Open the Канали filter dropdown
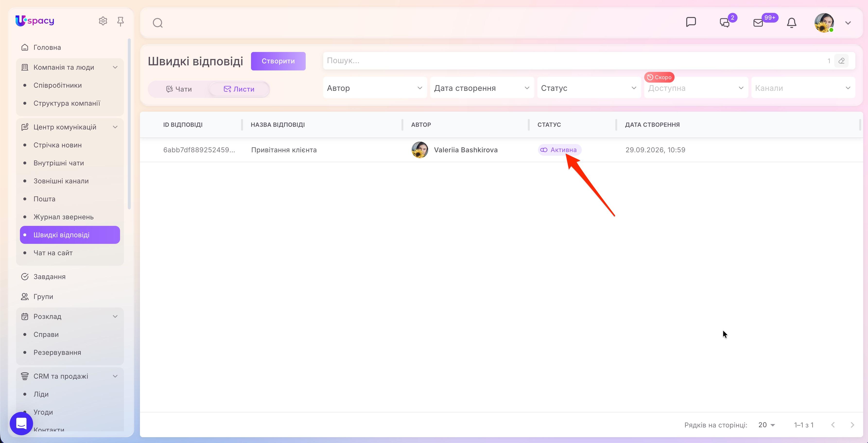Viewport: 868px width, 443px height. 803,88
